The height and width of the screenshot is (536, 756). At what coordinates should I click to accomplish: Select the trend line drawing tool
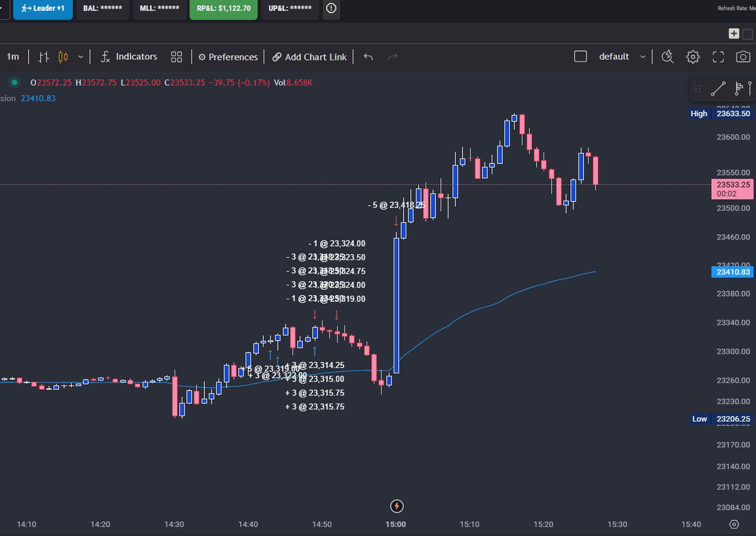[x=718, y=89]
